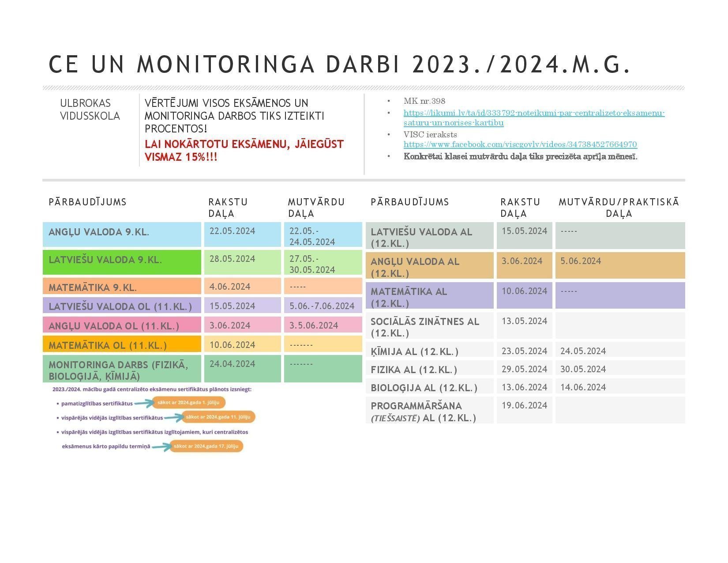Click date '29.05.2024' in Fizika row
Screen dimensions: 728x563
525,369
